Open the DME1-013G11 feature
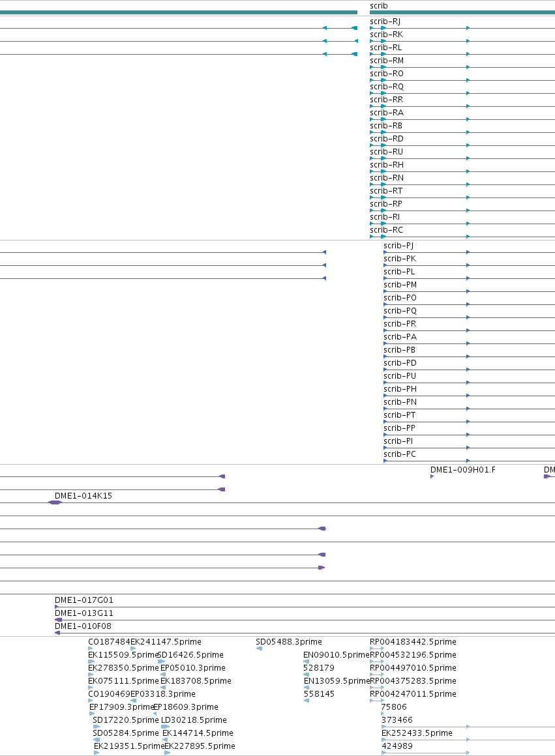 click(x=84, y=613)
